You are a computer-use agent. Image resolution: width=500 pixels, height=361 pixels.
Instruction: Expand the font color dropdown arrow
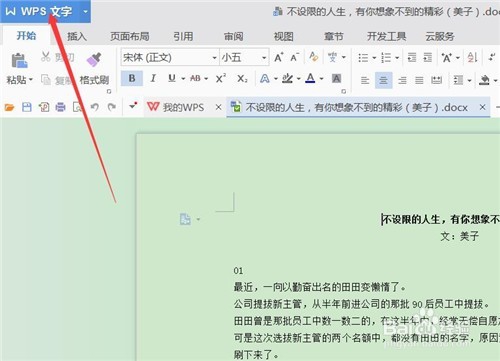pyautogui.click(x=322, y=79)
